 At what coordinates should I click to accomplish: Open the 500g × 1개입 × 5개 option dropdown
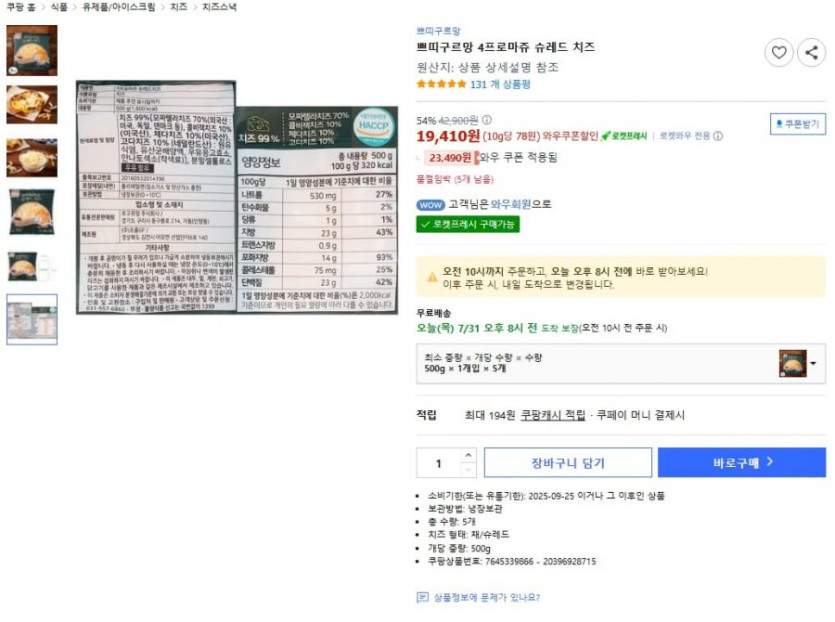click(x=621, y=363)
